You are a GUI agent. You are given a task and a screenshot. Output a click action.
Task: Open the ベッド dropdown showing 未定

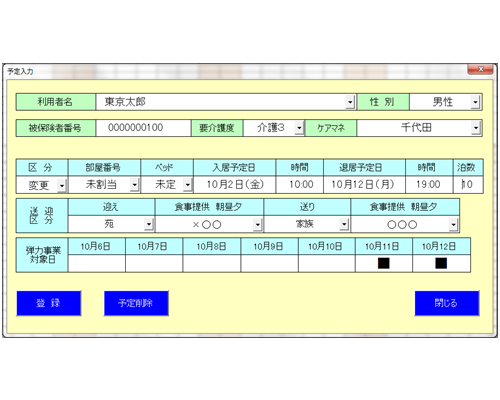click(188, 185)
